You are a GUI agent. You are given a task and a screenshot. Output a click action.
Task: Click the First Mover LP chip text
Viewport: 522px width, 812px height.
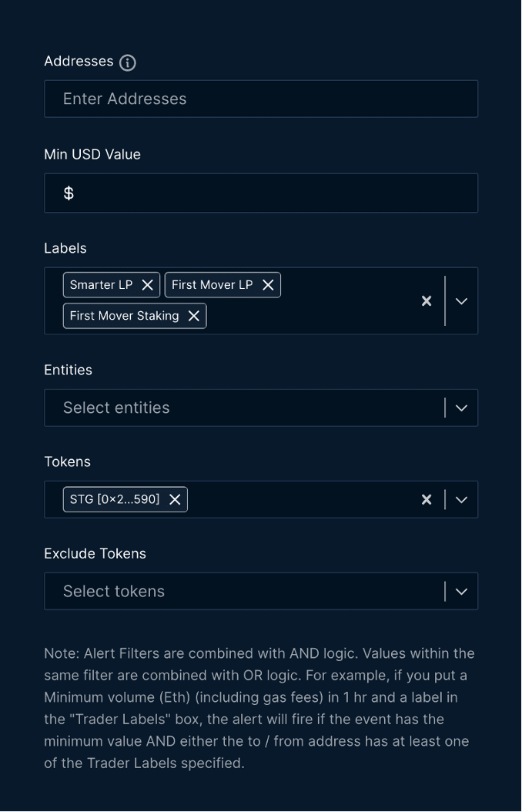[x=212, y=285]
